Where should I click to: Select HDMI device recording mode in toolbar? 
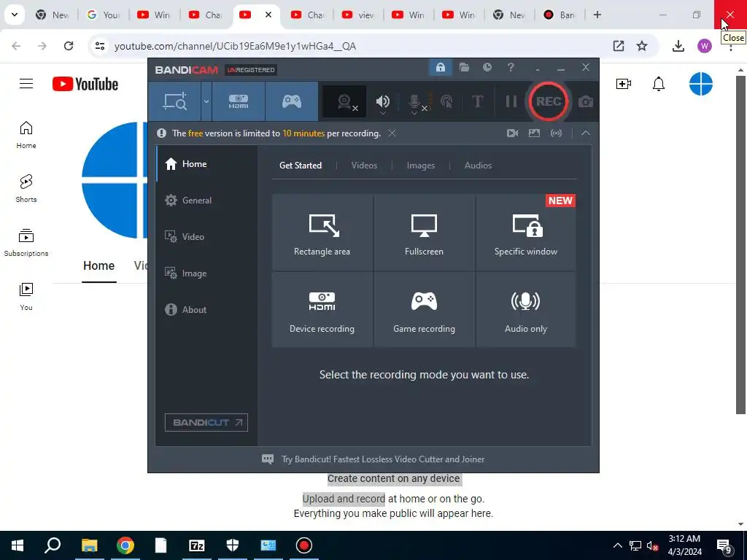coord(239,101)
